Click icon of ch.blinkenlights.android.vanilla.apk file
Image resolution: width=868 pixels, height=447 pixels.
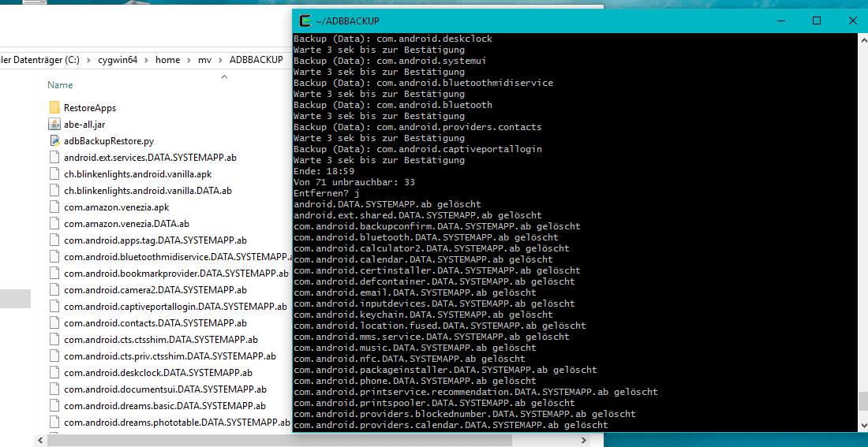click(x=54, y=173)
